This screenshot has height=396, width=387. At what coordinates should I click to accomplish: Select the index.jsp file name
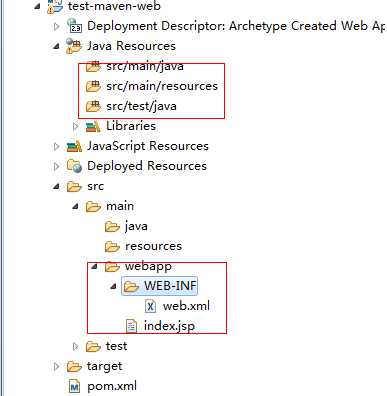pos(169,326)
